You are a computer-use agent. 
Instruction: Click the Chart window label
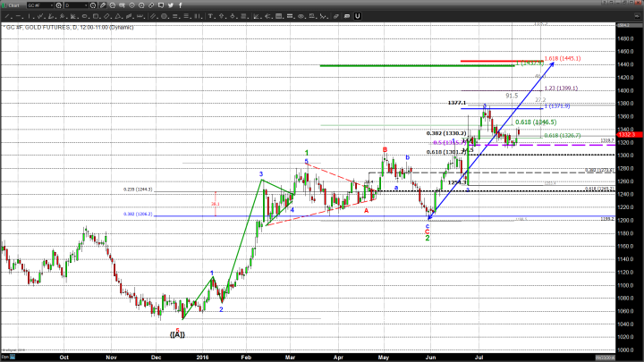point(13,6)
